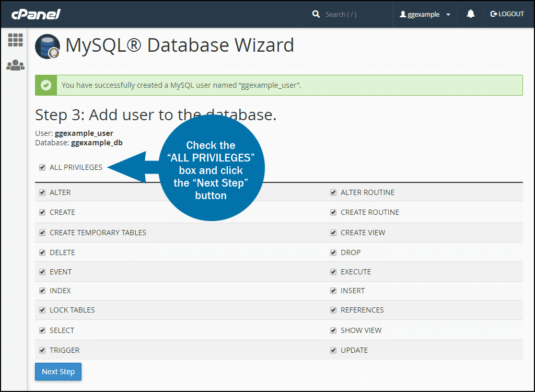535x392 pixels.
Task: Open User Manager icon in sidebar
Action: (x=15, y=65)
